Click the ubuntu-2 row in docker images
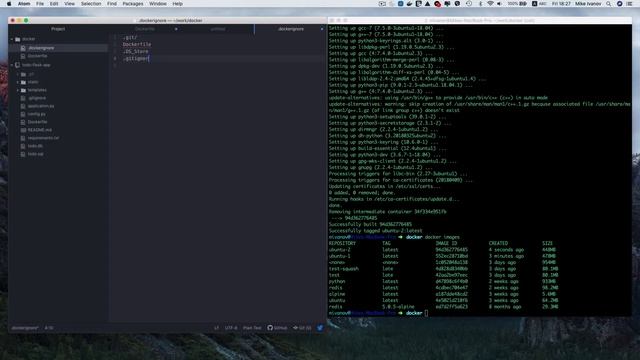The image size is (640, 360). pos(442,250)
